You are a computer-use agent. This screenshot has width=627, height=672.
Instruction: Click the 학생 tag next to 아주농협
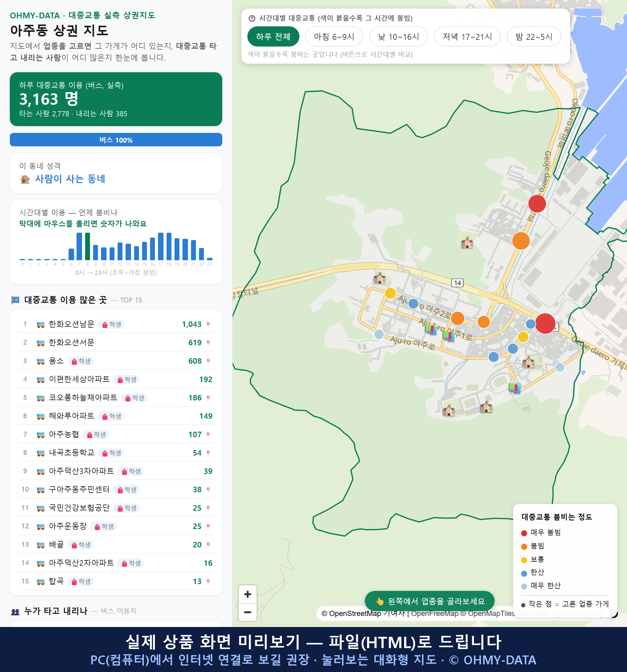[x=96, y=435]
